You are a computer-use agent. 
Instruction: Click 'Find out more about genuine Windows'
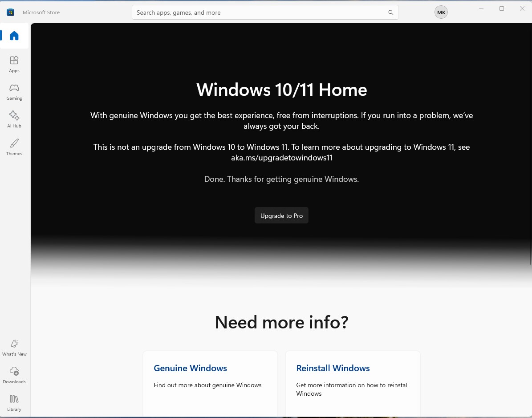[x=207, y=385]
